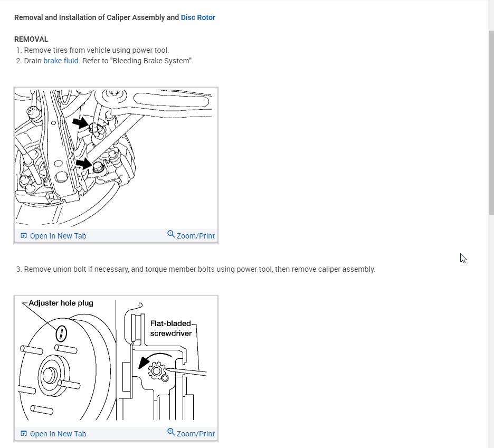The height and width of the screenshot is (448, 494).
Task: Select Zoom/Print text under adjuster hole diagram
Action: pyautogui.click(x=196, y=434)
